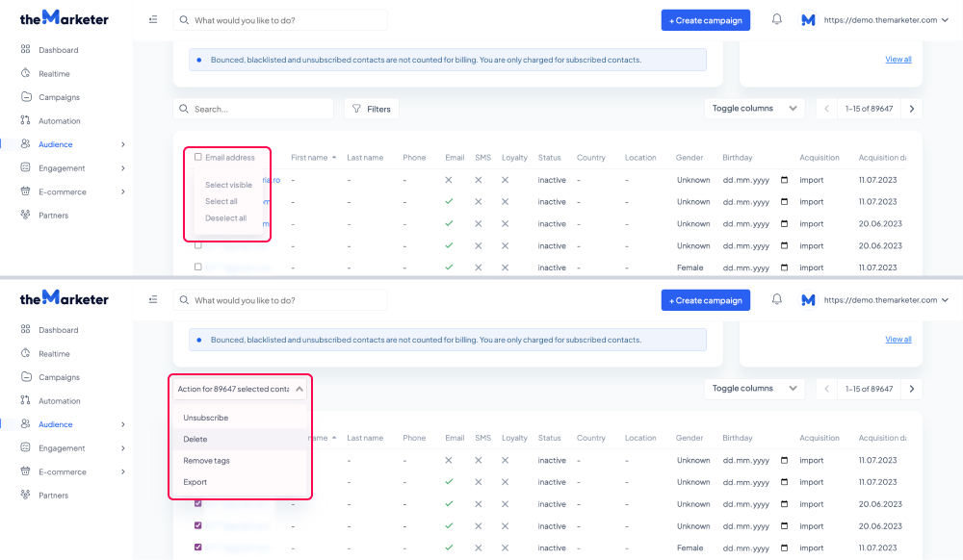Choose Delete in the action menu
Image resolution: width=963 pixels, height=560 pixels.
click(x=240, y=439)
